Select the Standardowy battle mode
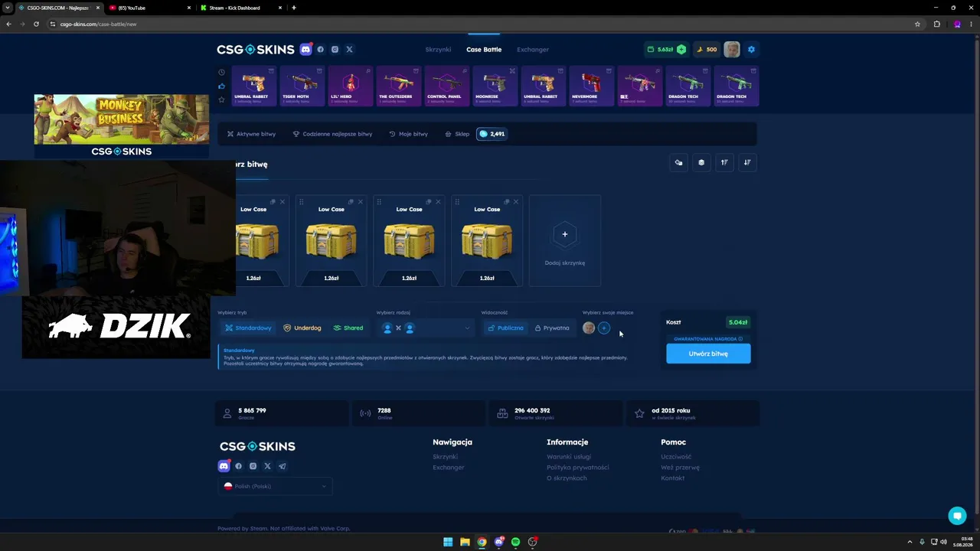Screen dimensions: 980x551 tap(248, 328)
